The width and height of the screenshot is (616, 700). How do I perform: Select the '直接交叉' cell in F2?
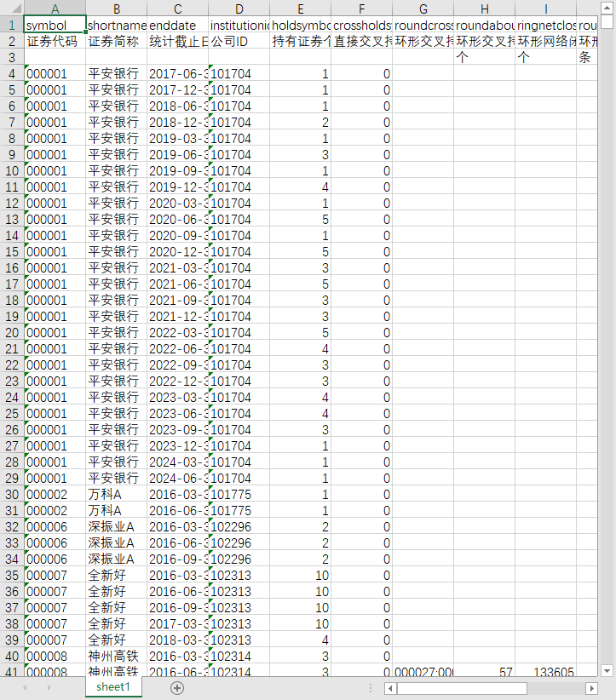point(362,41)
